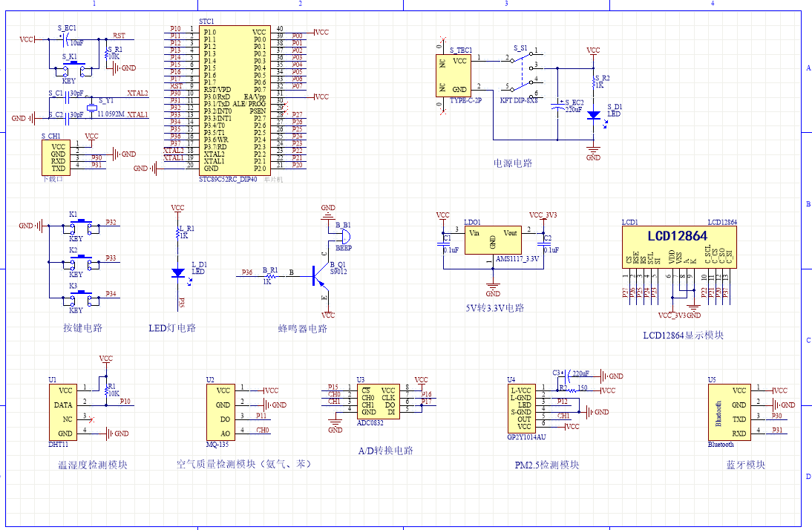Click the S_S1 power switch symbol
The height and width of the screenshot is (530, 812).
tap(523, 74)
